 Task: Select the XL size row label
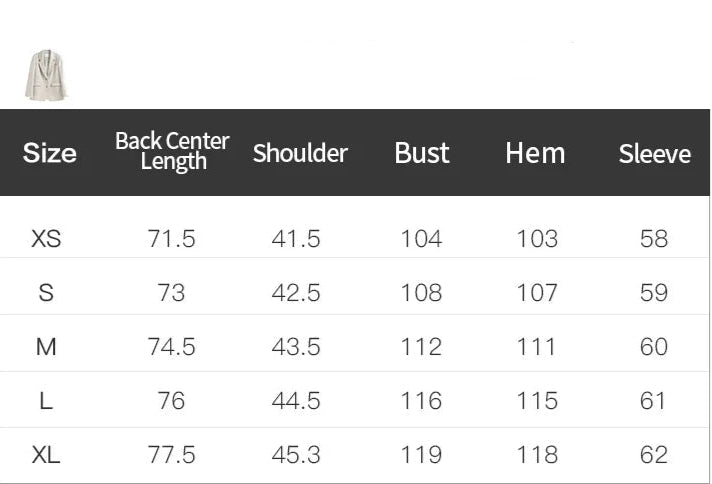point(46,455)
